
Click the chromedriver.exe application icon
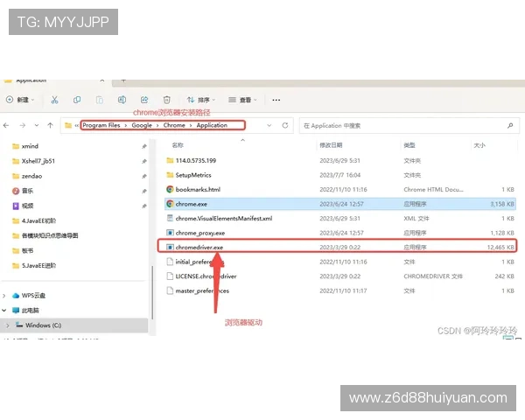(170, 247)
